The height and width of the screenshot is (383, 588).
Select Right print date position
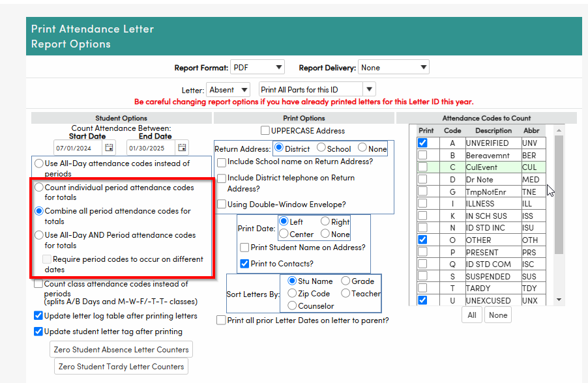[x=325, y=221]
